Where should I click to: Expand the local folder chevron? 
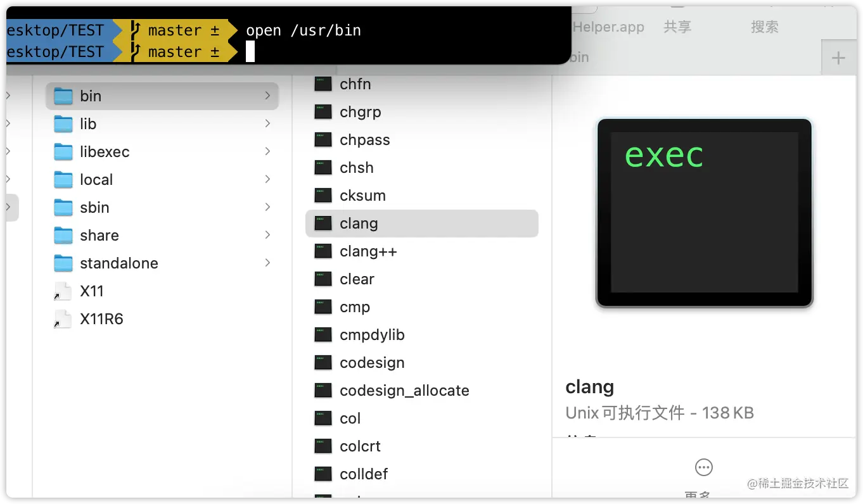click(267, 179)
